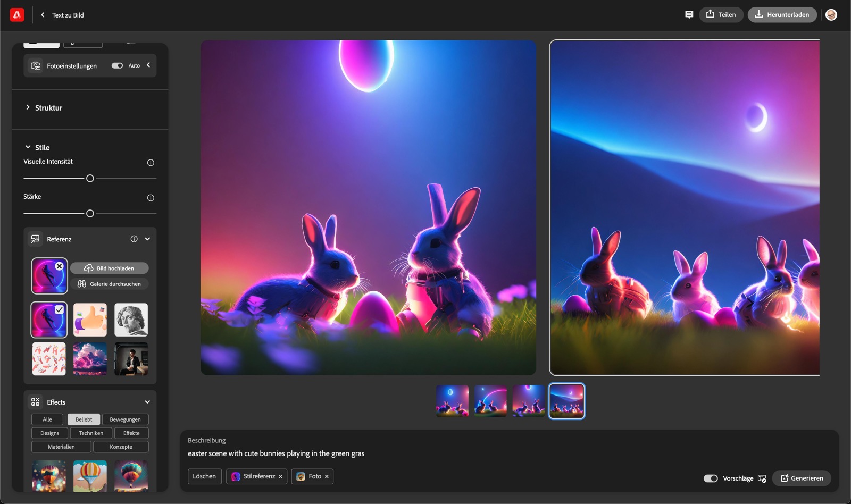Select the layered paper balloon effect
The image size is (851, 504).
(x=90, y=476)
